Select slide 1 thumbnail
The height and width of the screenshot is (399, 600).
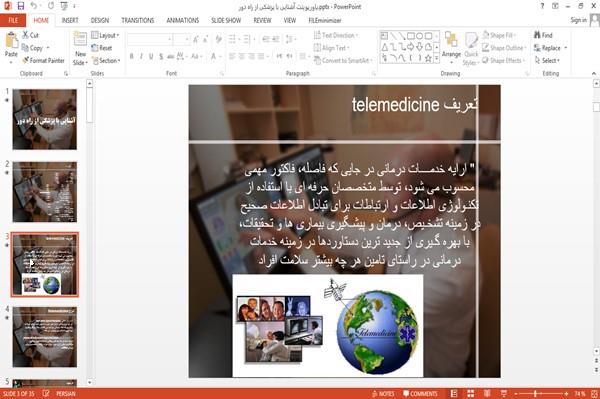(44, 119)
